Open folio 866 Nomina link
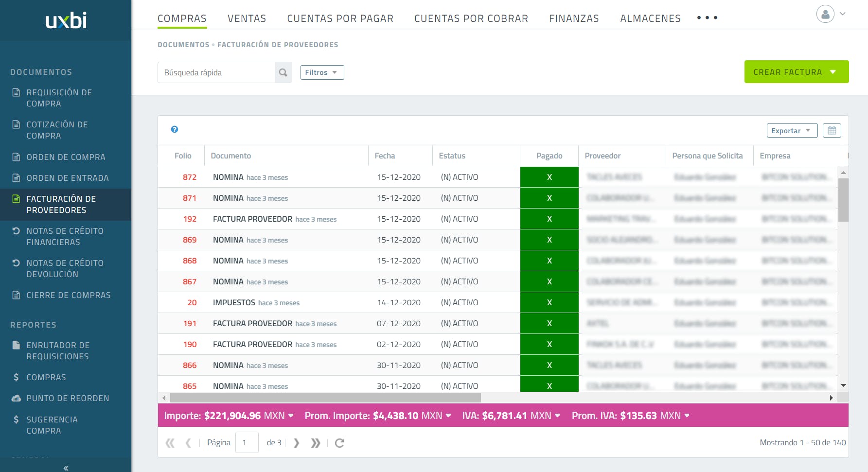The image size is (868, 472). pos(190,365)
